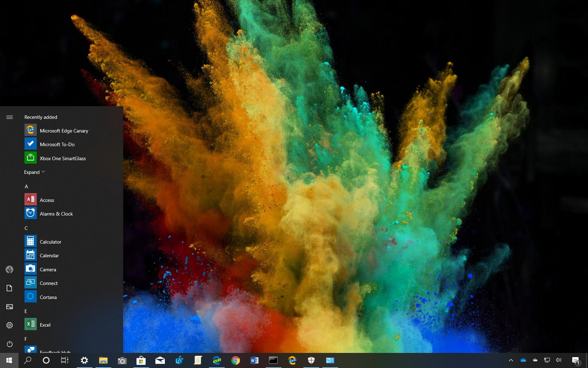Screen dimensions: 588x368
Task: Expand the Recently added list
Action: [35, 172]
